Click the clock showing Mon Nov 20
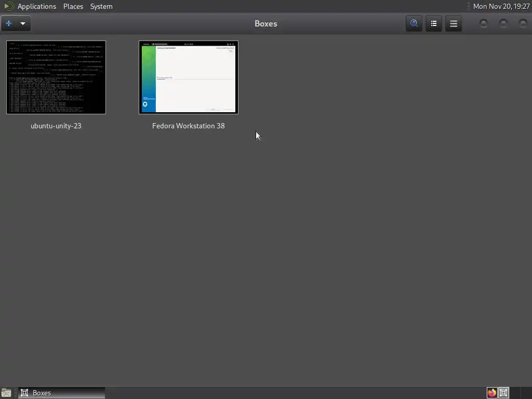Image resolution: width=532 pixels, height=399 pixels. point(501,6)
